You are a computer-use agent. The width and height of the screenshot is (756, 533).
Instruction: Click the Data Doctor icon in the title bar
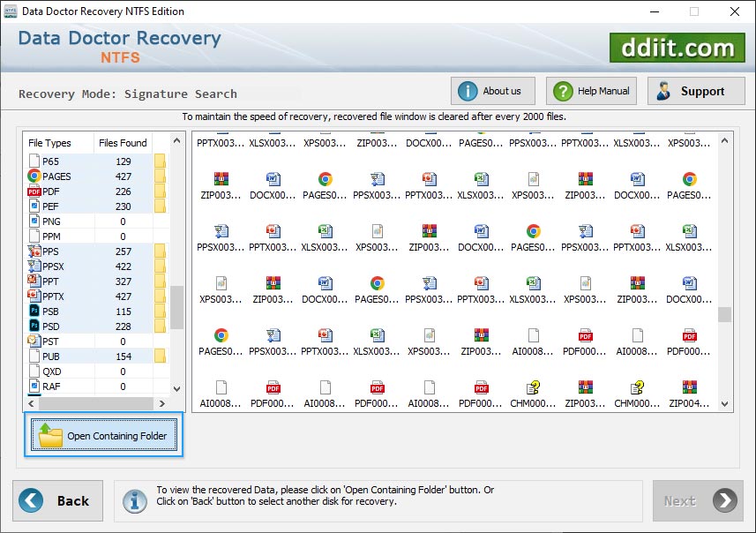(10, 11)
